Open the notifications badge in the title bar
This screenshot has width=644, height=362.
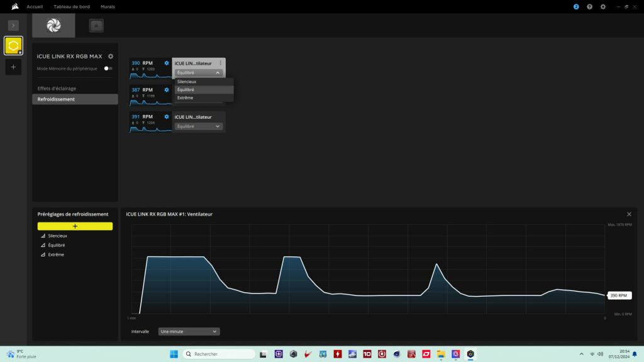pyautogui.click(x=576, y=6)
